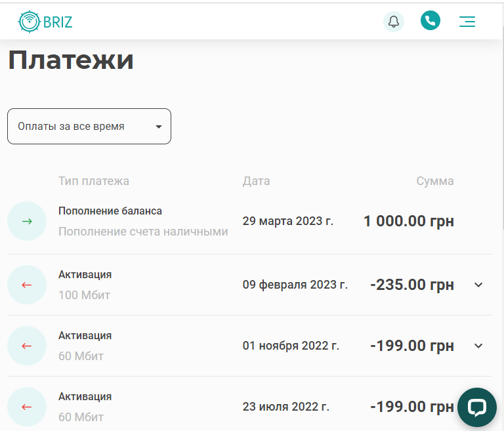Click the '100 Мбит' tariff text
This screenshot has width=504, height=431.
pyautogui.click(x=84, y=295)
